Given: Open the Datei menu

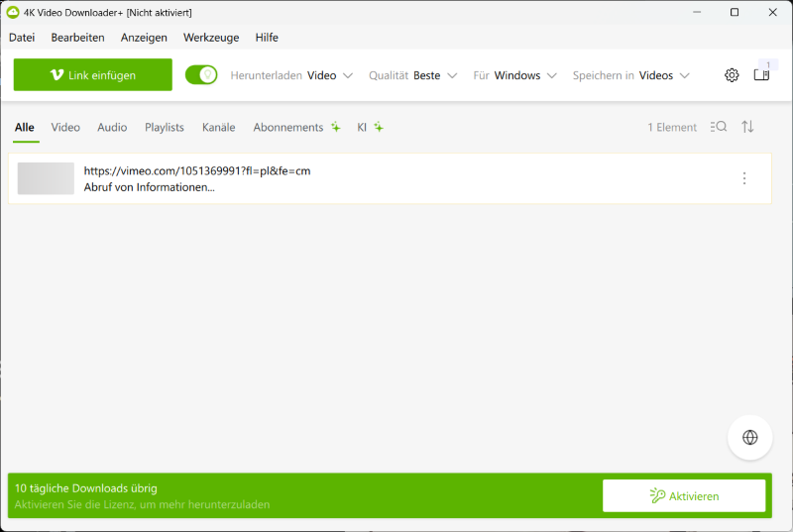Looking at the screenshot, I should tap(22, 38).
